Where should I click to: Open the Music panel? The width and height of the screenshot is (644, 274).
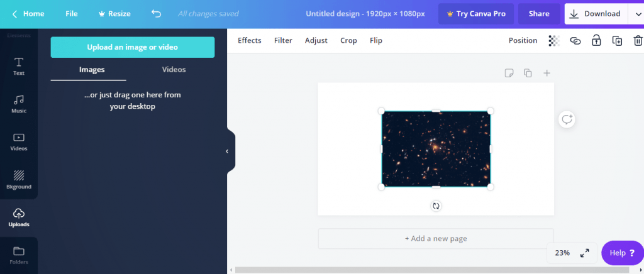19,104
